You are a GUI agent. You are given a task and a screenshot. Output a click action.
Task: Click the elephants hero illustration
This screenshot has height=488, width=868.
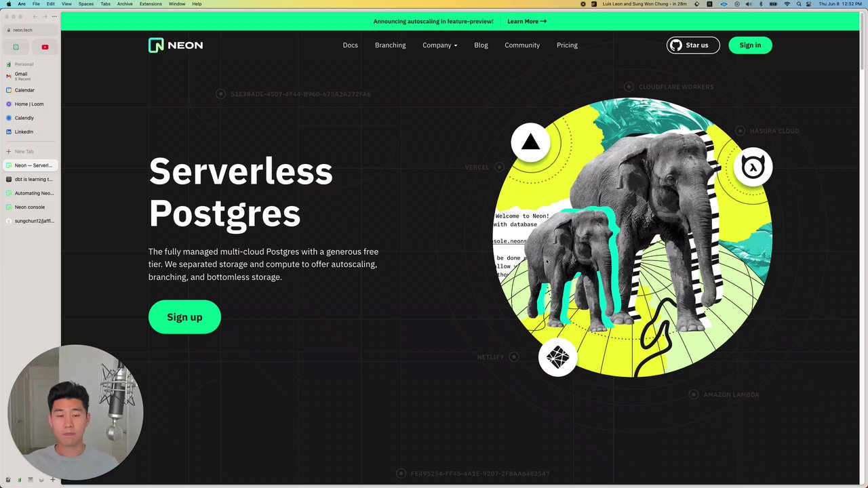pos(632,238)
